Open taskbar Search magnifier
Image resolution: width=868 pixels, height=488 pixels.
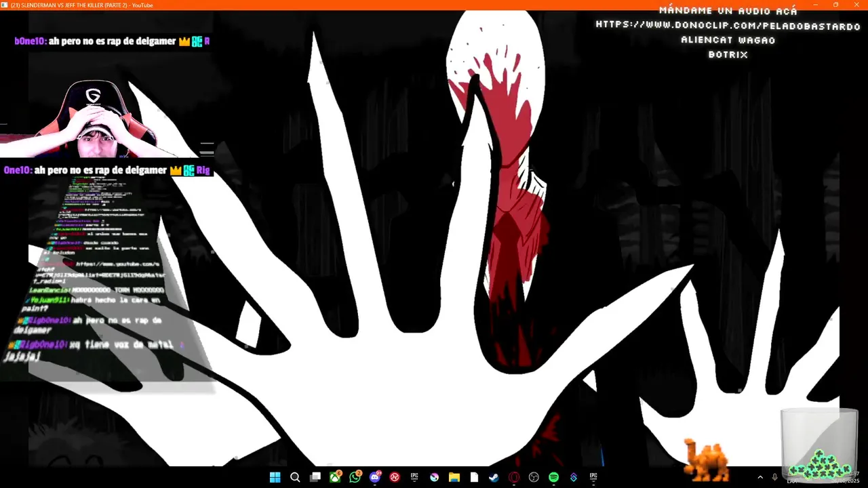click(295, 477)
